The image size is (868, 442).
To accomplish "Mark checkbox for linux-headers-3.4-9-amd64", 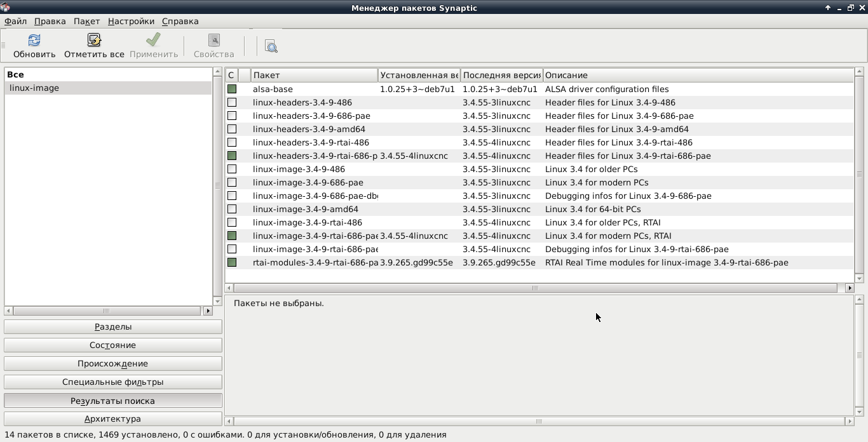I will point(232,129).
